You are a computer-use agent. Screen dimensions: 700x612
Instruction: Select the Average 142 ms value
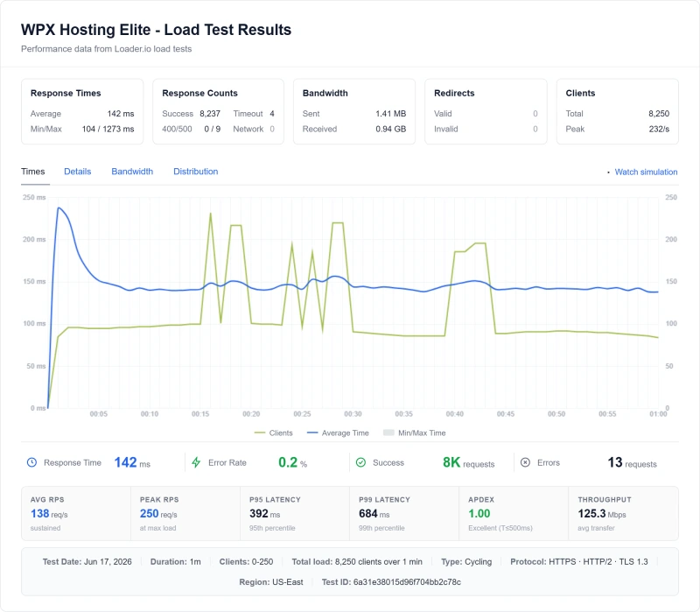coord(121,114)
